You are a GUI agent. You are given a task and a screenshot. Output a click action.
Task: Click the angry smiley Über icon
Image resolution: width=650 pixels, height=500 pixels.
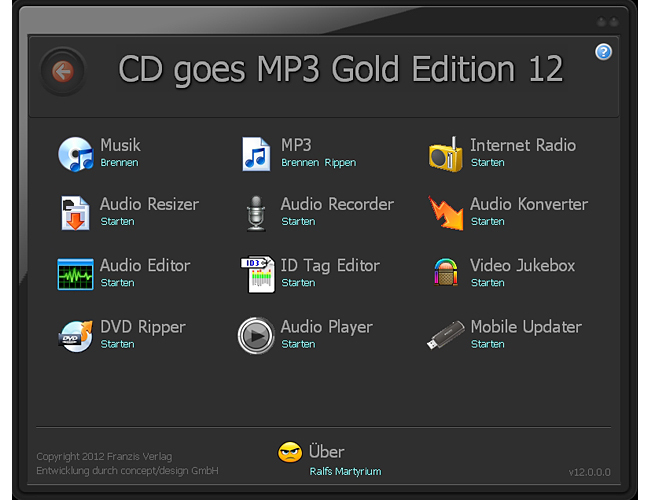(290, 452)
